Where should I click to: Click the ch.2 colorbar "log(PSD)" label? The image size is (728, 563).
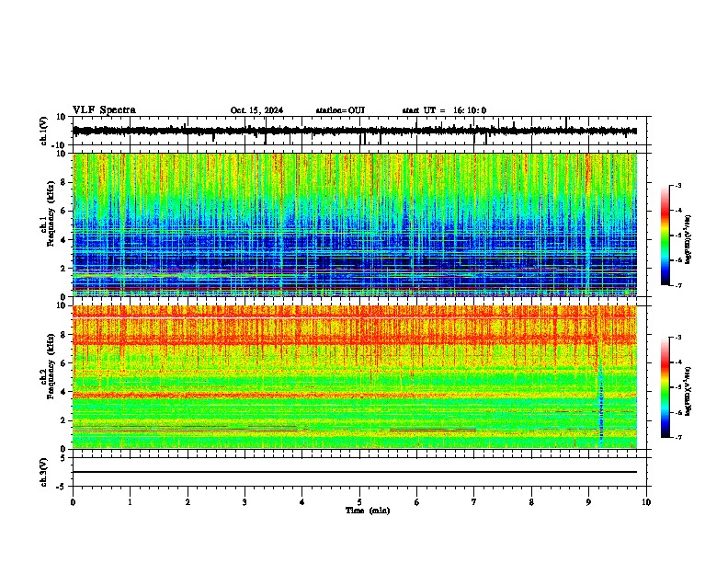(688, 391)
